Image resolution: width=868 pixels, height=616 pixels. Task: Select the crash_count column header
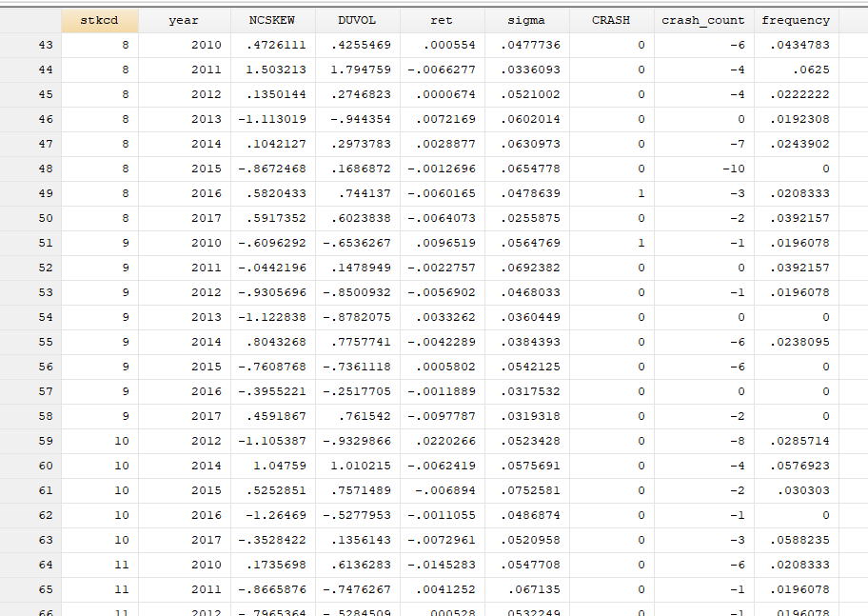point(703,21)
